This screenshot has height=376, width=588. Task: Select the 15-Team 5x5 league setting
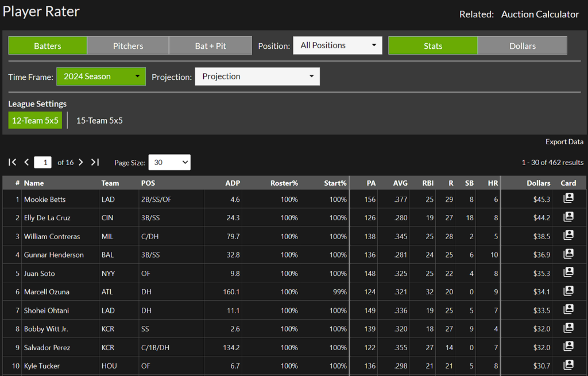pyautogui.click(x=99, y=120)
